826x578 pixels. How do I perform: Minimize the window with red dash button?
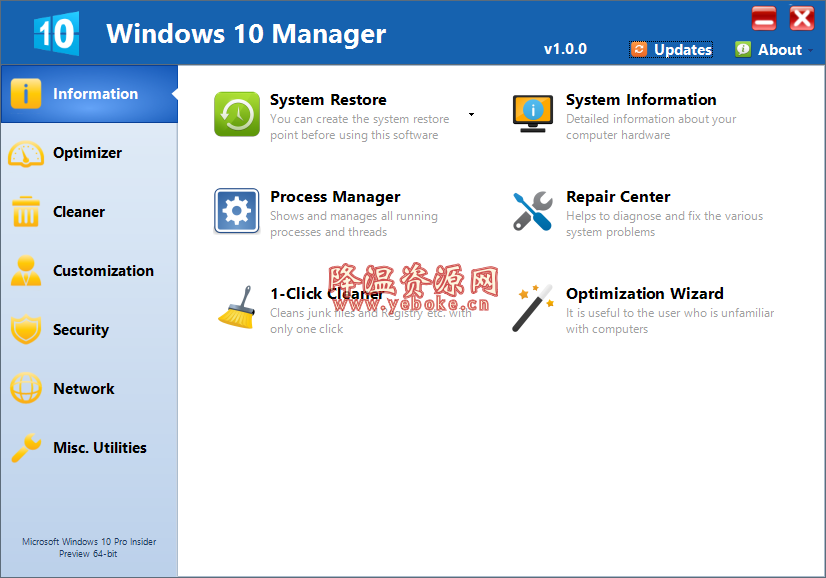click(764, 18)
